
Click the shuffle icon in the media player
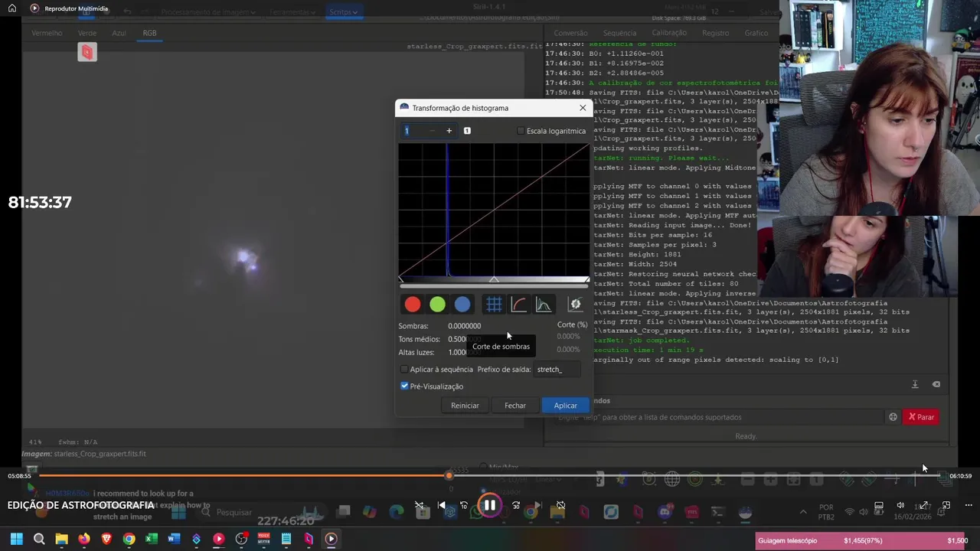(x=419, y=506)
